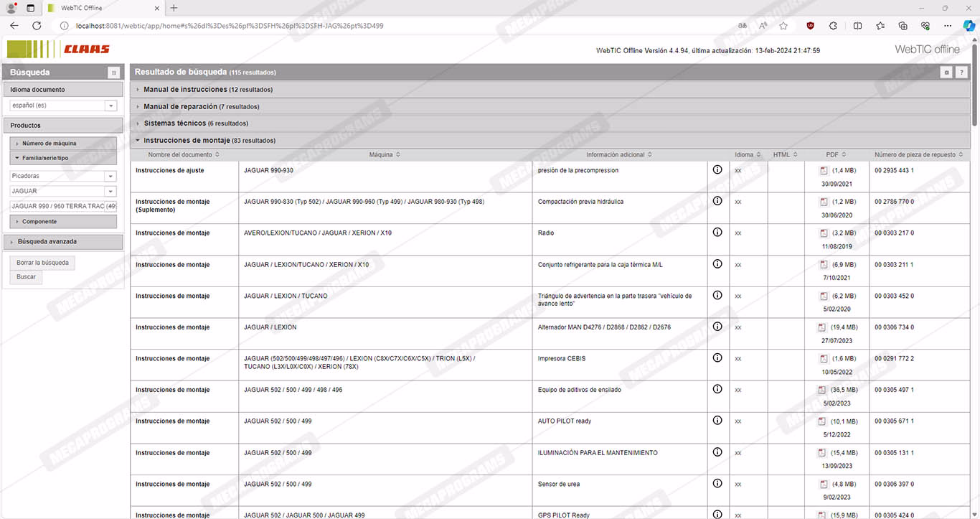Click the help question mark button

click(x=961, y=73)
